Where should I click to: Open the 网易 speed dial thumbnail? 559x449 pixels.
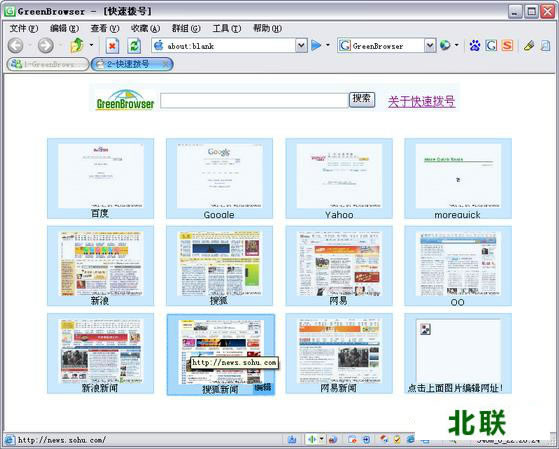point(339,266)
